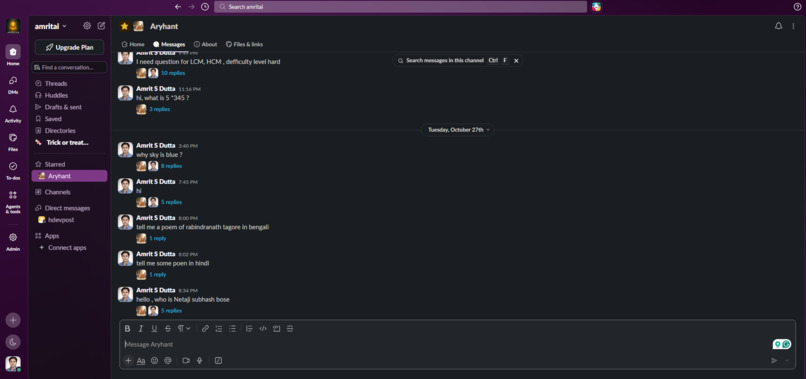Compose a new message
806x379 pixels.
tap(101, 26)
